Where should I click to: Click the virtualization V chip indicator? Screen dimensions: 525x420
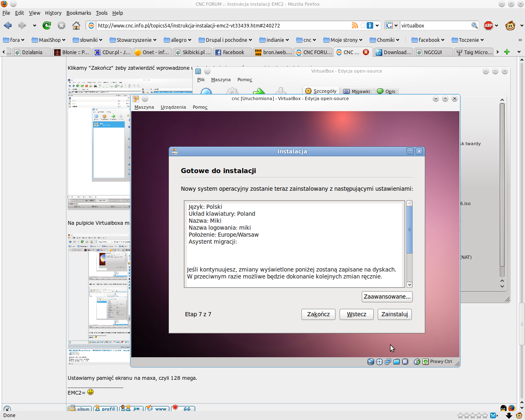[x=405, y=361]
